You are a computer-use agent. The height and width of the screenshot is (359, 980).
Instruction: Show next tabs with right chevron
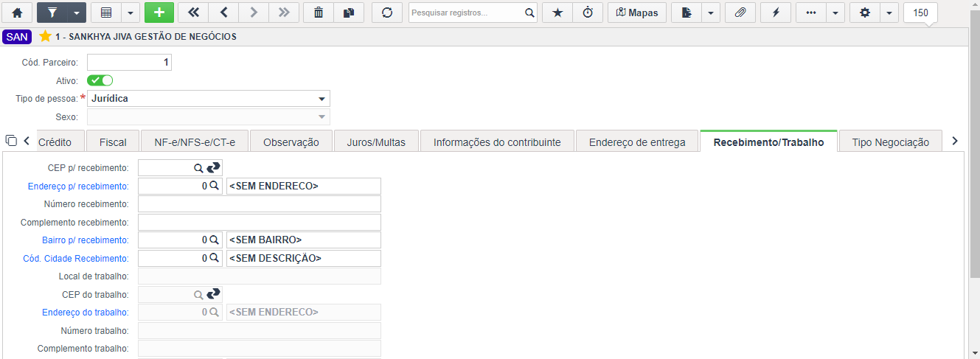(955, 141)
